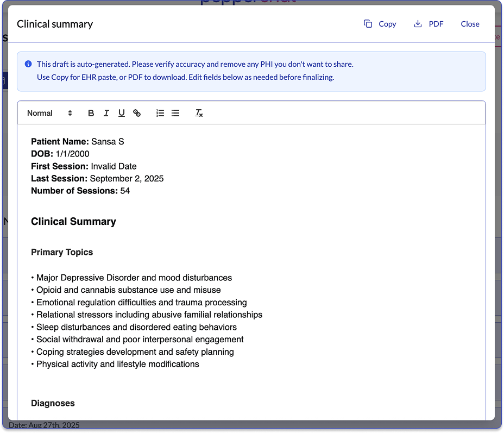Click the last session date September 2, 2025
The image size is (504, 433).
pos(127,178)
